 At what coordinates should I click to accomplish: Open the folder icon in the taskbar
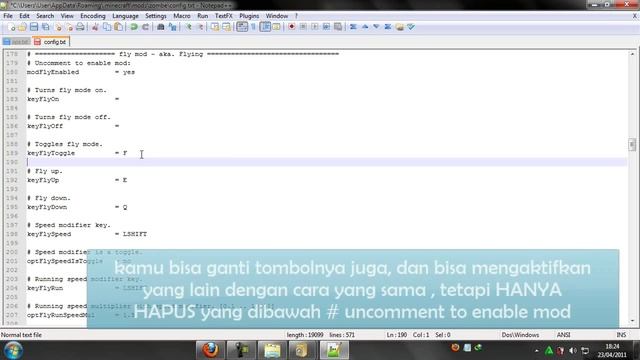[x=272, y=350]
